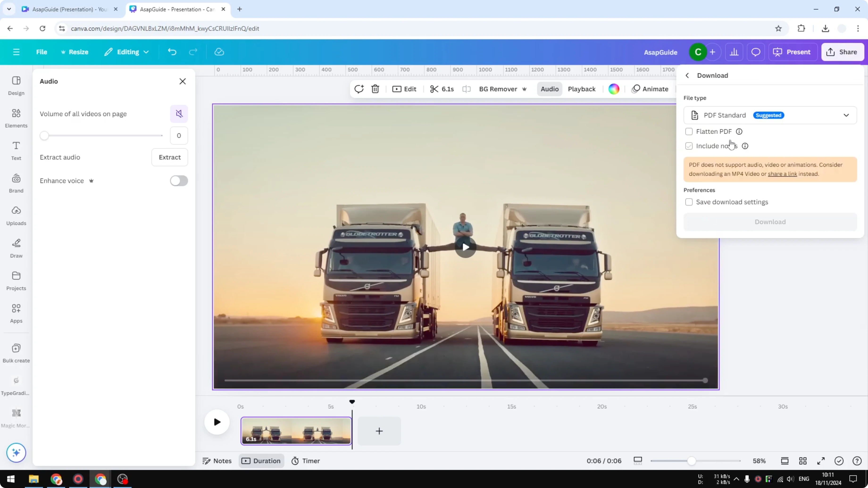
Task: Launch Animate for the video
Action: click(x=650, y=89)
